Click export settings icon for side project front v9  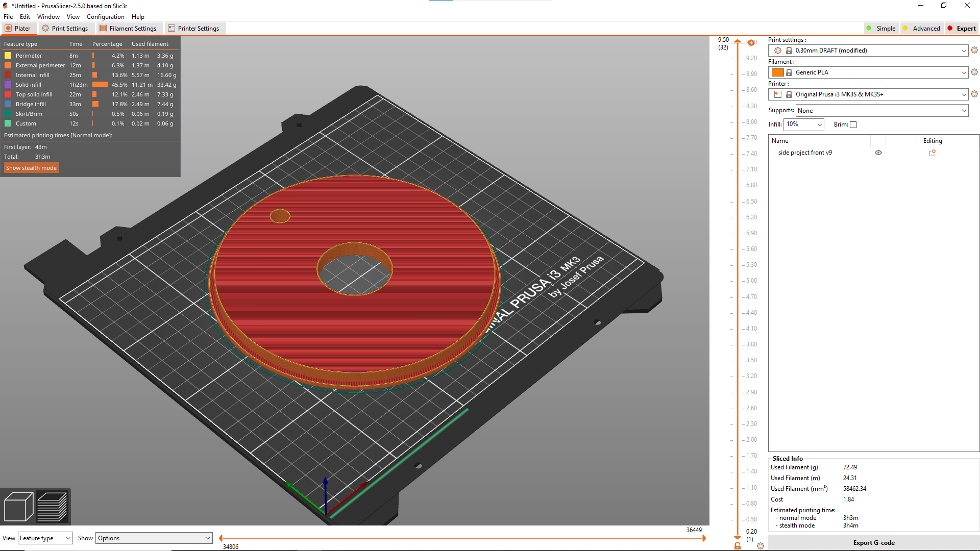tap(932, 153)
